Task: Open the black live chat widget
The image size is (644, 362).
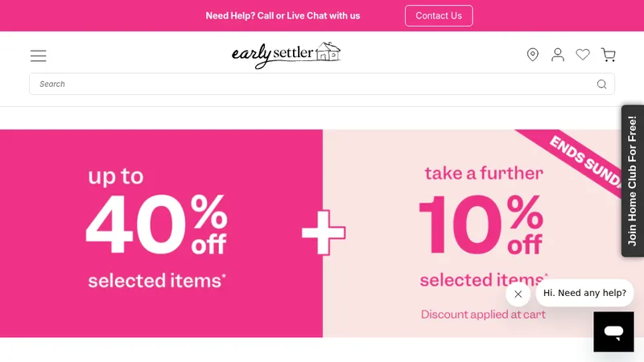Action: tap(613, 331)
